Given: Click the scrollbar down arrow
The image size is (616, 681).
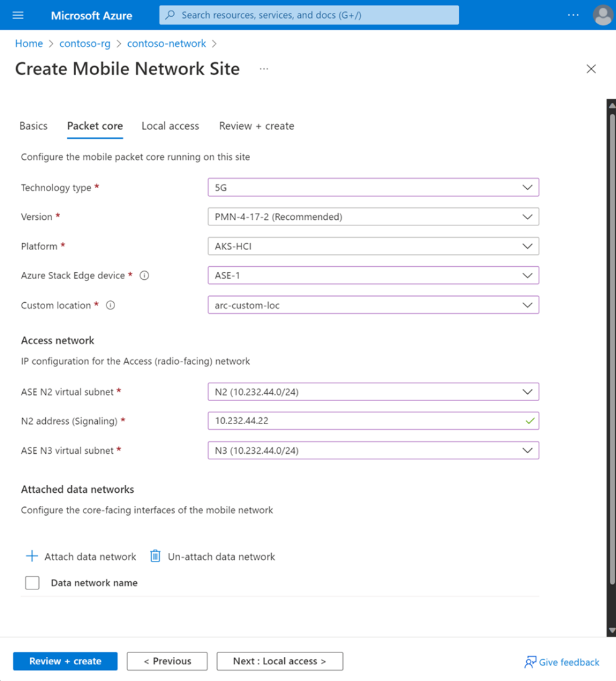Looking at the screenshot, I should tap(612, 630).
